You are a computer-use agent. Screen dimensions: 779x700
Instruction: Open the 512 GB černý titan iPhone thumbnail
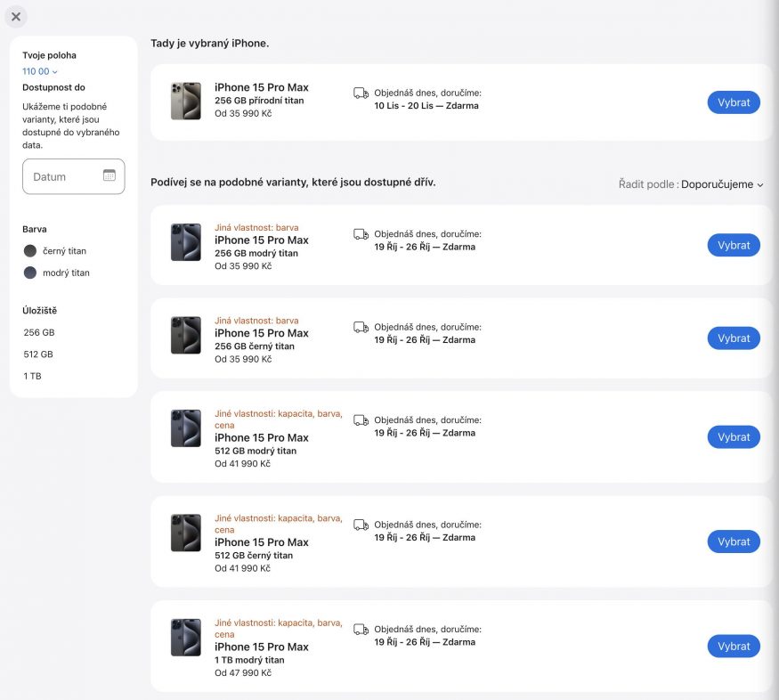tap(186, 533)
